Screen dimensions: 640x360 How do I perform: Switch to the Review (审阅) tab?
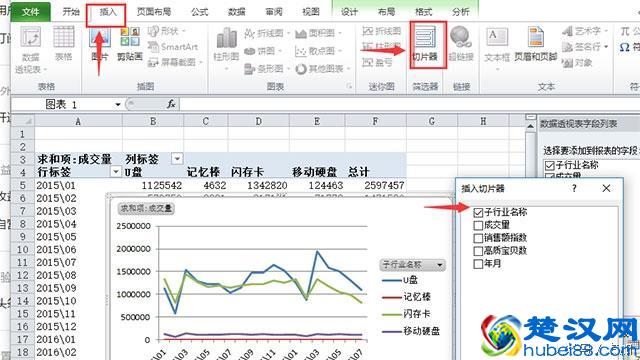[273, 12]
